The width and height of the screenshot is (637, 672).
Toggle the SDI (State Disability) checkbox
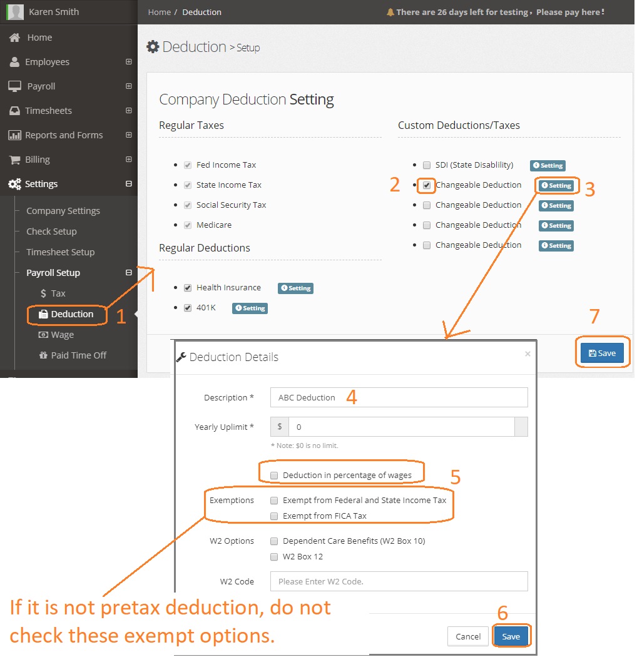[427, 165]
